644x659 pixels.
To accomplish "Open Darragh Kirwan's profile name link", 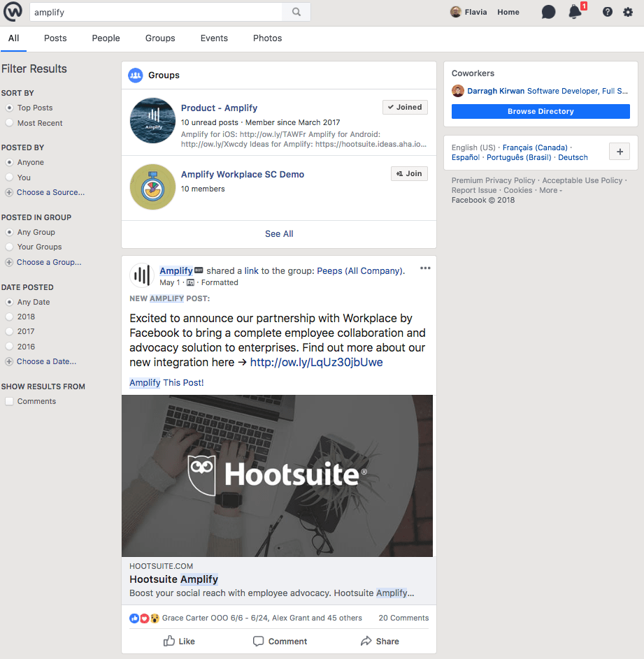I will click(x=496, y=91).
